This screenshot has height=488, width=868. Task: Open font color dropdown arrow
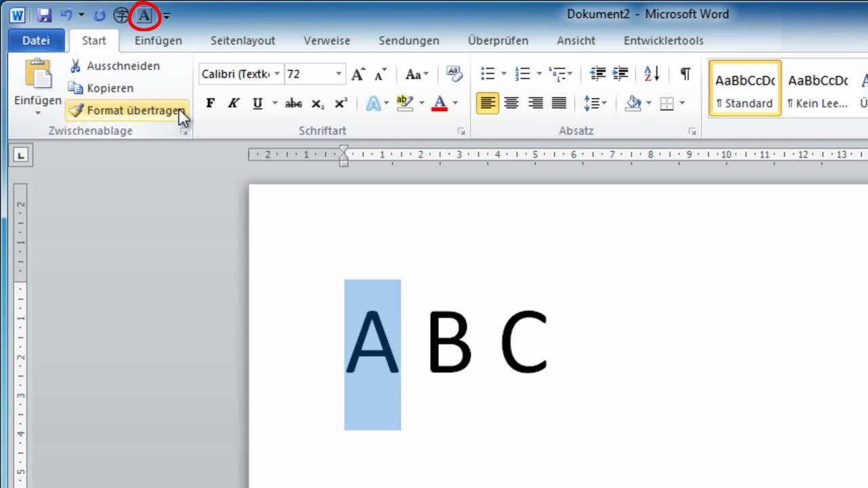click(455, 103)
